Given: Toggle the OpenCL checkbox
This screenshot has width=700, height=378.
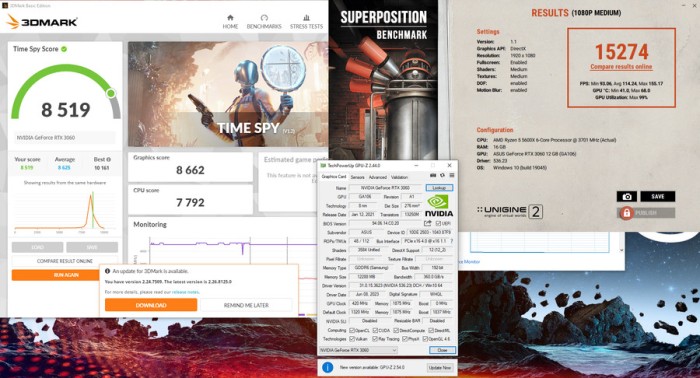Looking at the screenshot, I should (352, 331).
